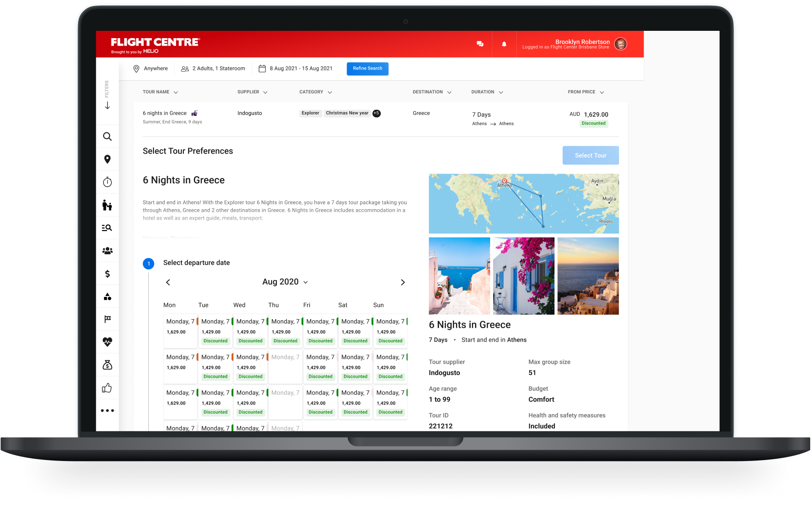Viewport: 812px width, 507px height.
Task: Click the Explorer category tag
Action: point(310,113)
